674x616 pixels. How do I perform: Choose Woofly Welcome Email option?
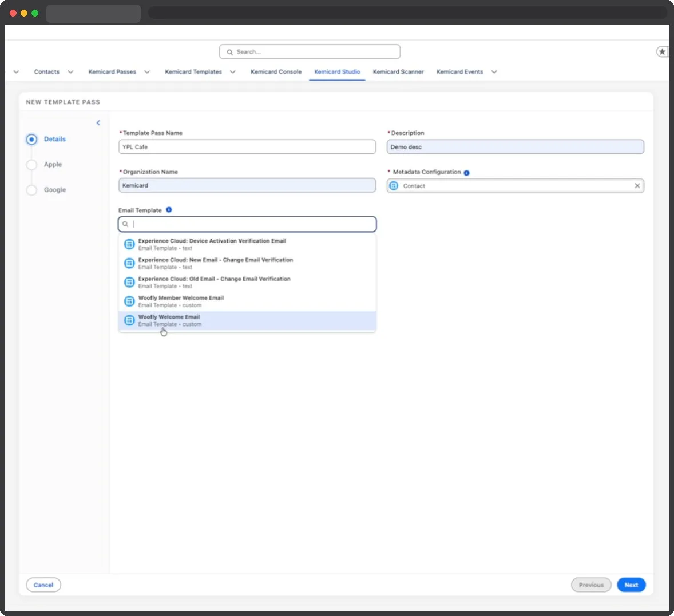pyautogui.click(x=247, y=320)
